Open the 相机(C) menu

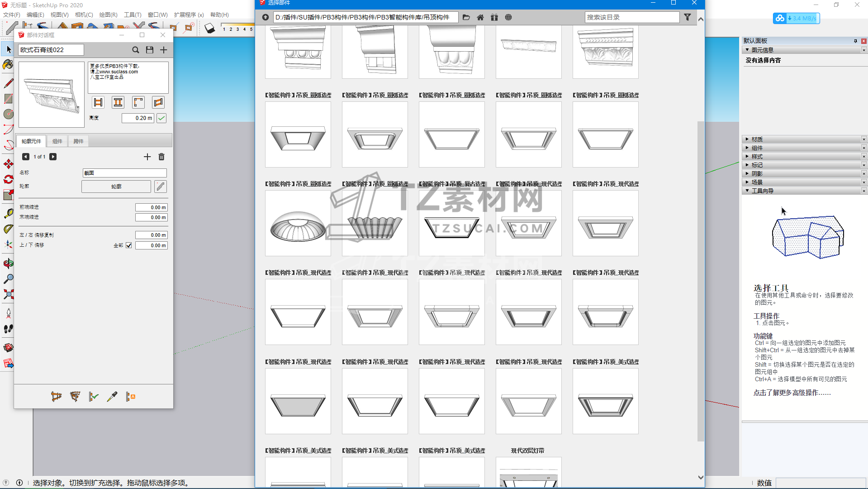(x=84, y=15)
